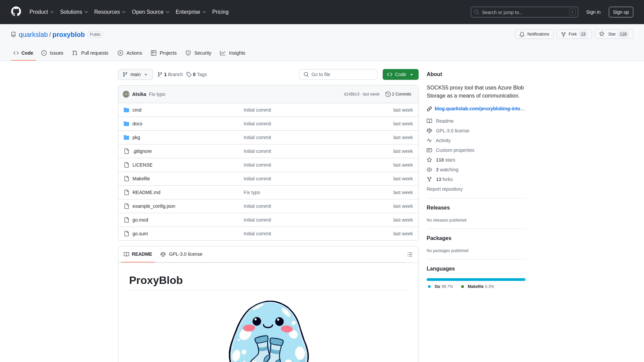644x362 pixels.
Task: Expand the Resources menu
Action: click(x=110, y=12)
